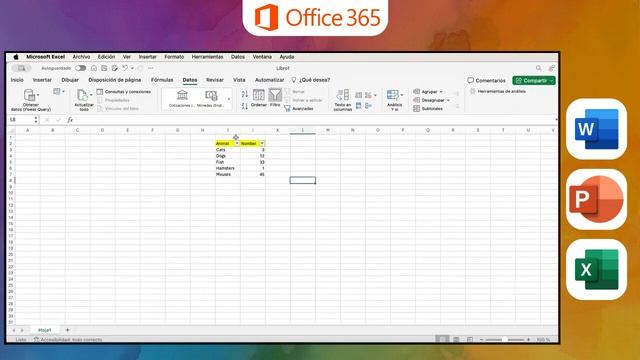The height and width of the screenshot is (360, 640).
Task: Switch to the Automatizar ribbon tab
Action: coord(269,80)
